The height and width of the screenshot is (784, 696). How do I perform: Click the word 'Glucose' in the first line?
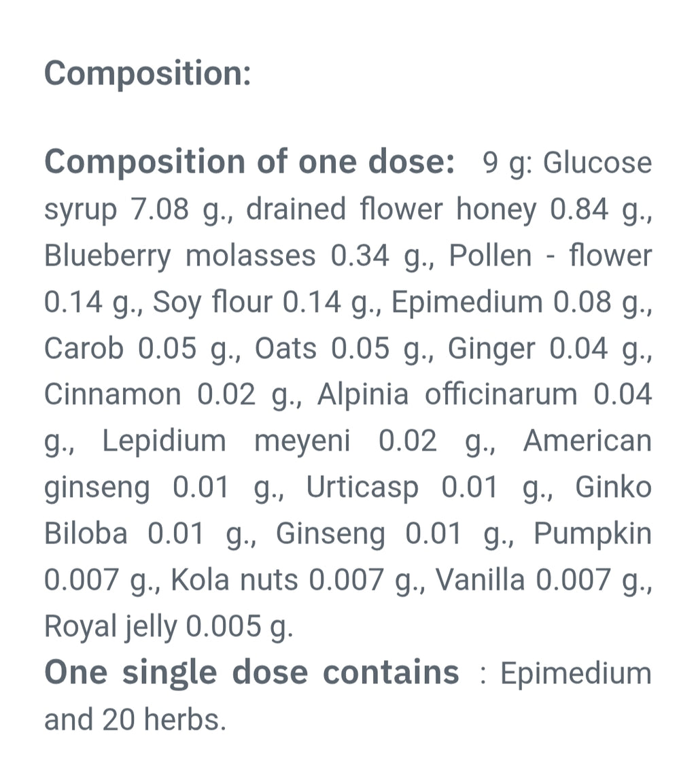coord(597,163)
